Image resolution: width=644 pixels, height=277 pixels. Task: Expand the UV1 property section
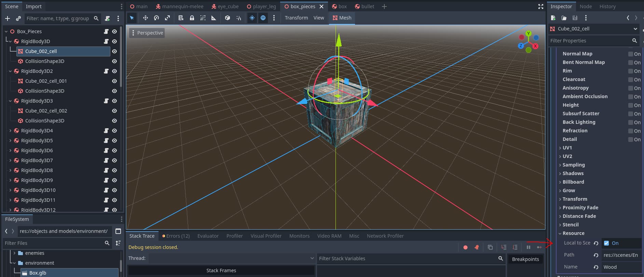click(x=567, y=148)
